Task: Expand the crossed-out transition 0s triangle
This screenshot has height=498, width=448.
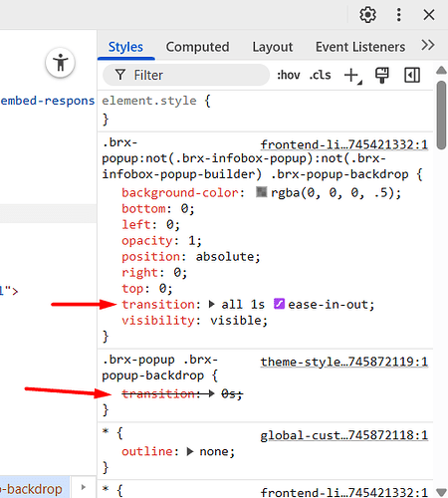Action: 211,393
